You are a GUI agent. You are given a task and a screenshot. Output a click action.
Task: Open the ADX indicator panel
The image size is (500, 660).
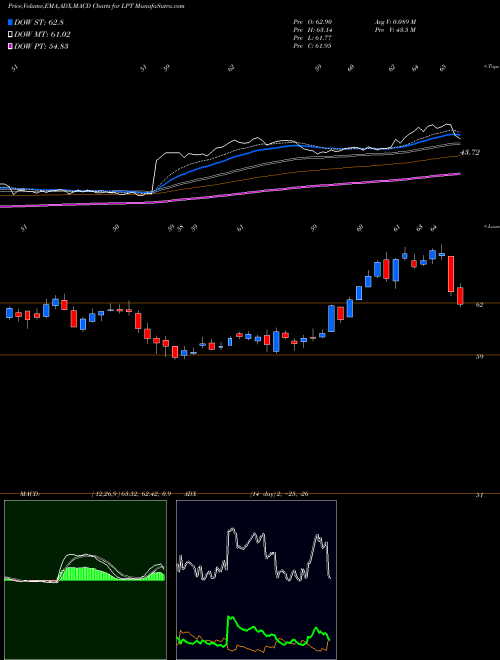pyautogui.click(x=256, y=580)
